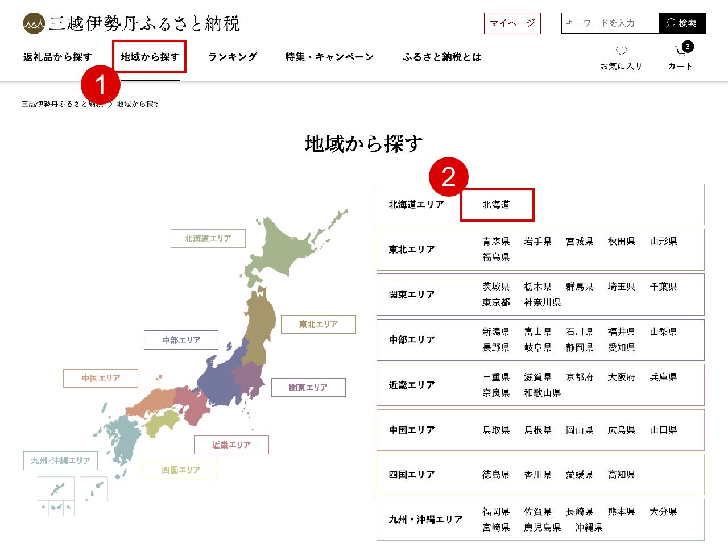Click 東北エリア label on map
Image resolution: width=728 pixels, height=560 pixels.
point(318,325)
